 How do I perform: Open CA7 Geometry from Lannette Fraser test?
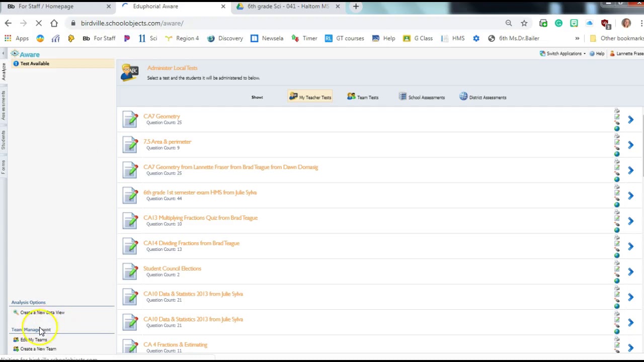[x=230, y=167]
